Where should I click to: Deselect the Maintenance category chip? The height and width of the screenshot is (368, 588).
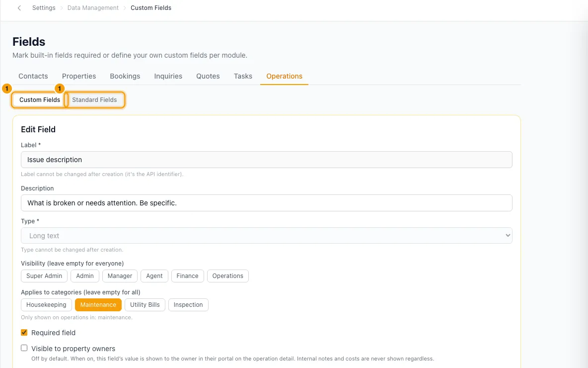pos(98,305)
